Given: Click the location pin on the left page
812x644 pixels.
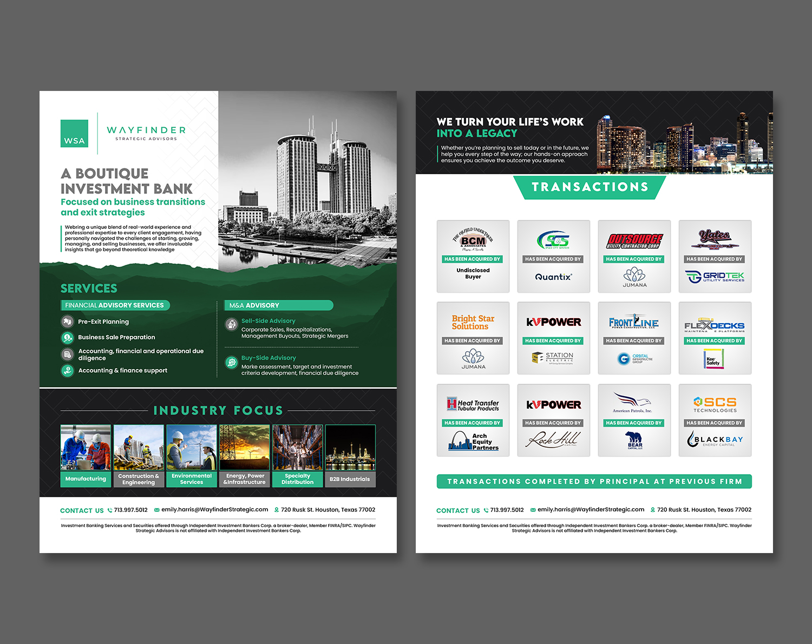Looking at the screenshot, I should point(277,510).
